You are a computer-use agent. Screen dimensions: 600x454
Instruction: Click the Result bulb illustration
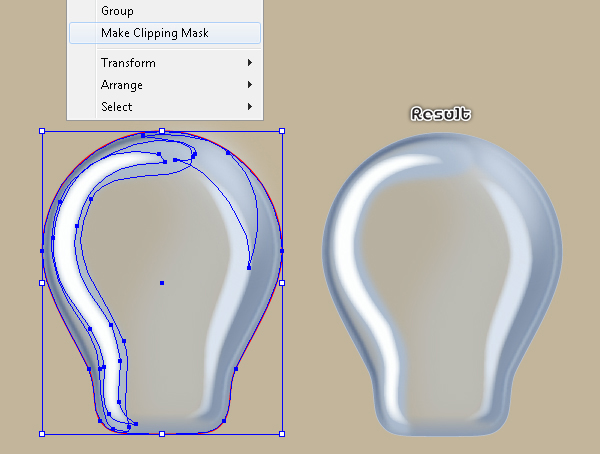coord(442,284)
